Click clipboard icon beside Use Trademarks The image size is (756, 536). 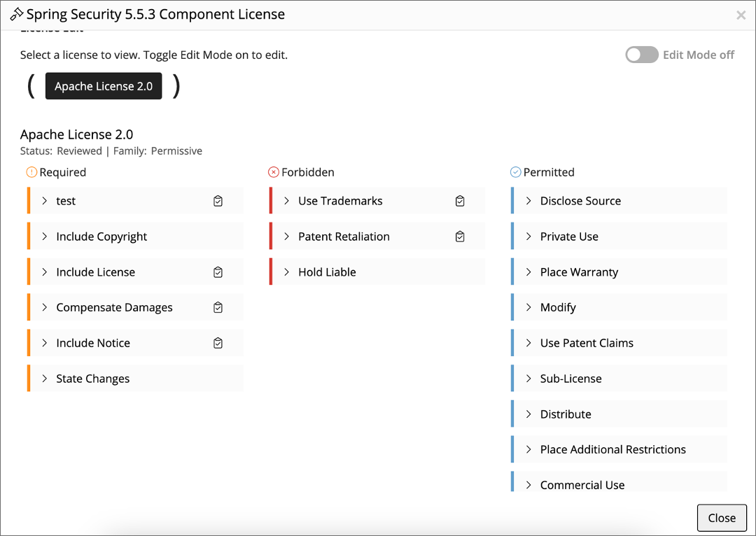[x=460, y=201]
